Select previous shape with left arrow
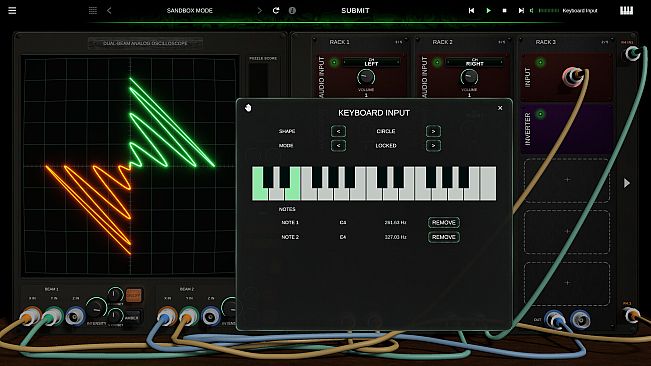This screenshot has width=651, height=366. 338,131
